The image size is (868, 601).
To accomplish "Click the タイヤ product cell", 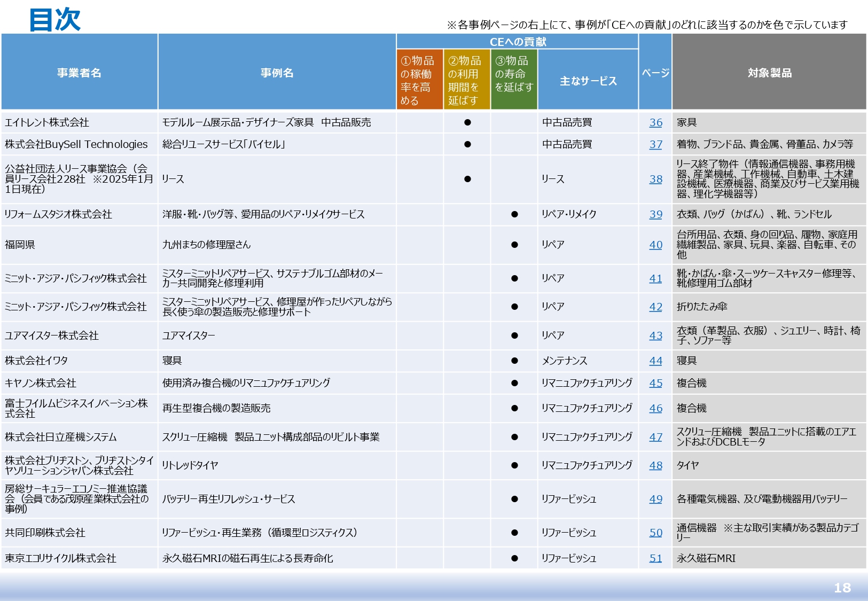I will (x=769, y=465).
